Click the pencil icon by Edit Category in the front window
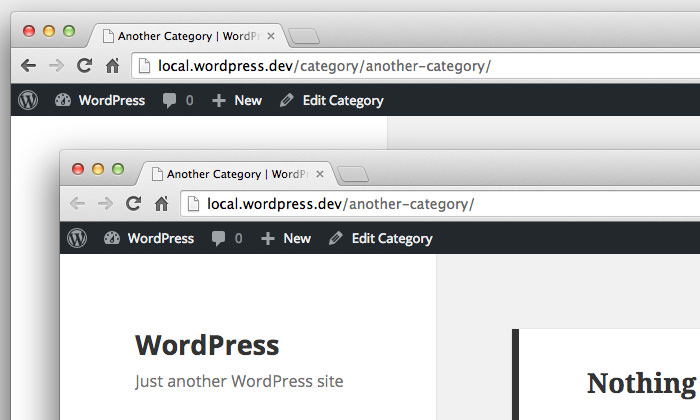This screenshot has width=700, height=420. [x=335, y=238]
